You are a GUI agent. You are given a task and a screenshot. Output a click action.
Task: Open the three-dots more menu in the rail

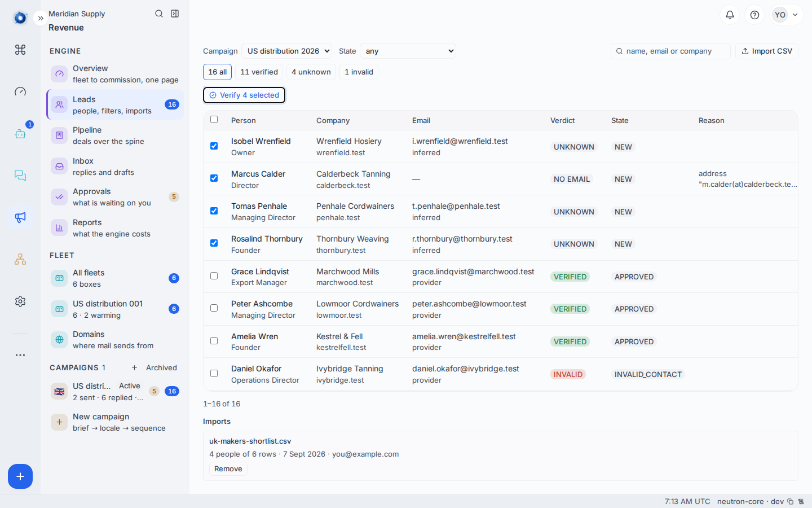point(20,355)
